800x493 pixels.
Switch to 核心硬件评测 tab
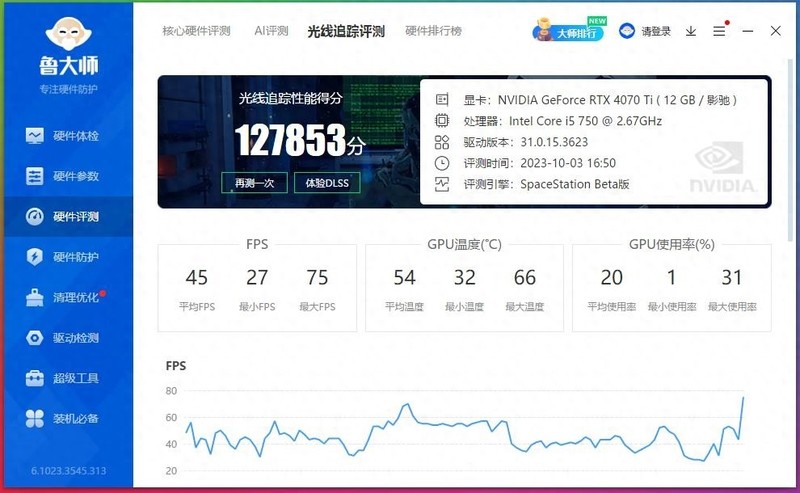tap(196, 31)
